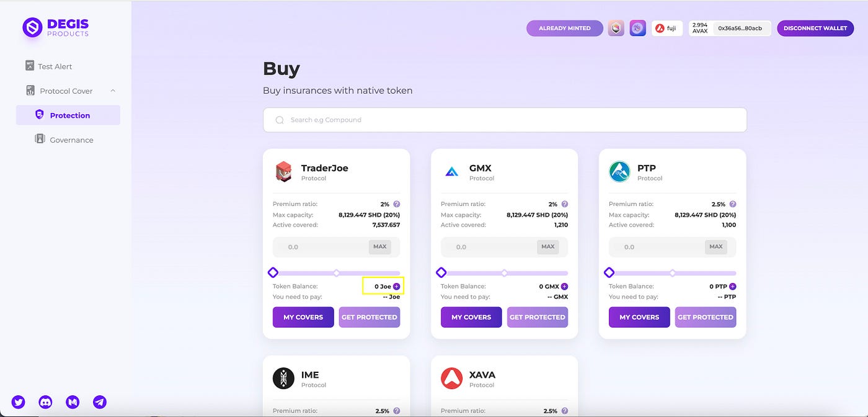Click MY COVERS on the TraderJoe card
Image resolution: width=868 pixels, height=417 pixels.
303,317
